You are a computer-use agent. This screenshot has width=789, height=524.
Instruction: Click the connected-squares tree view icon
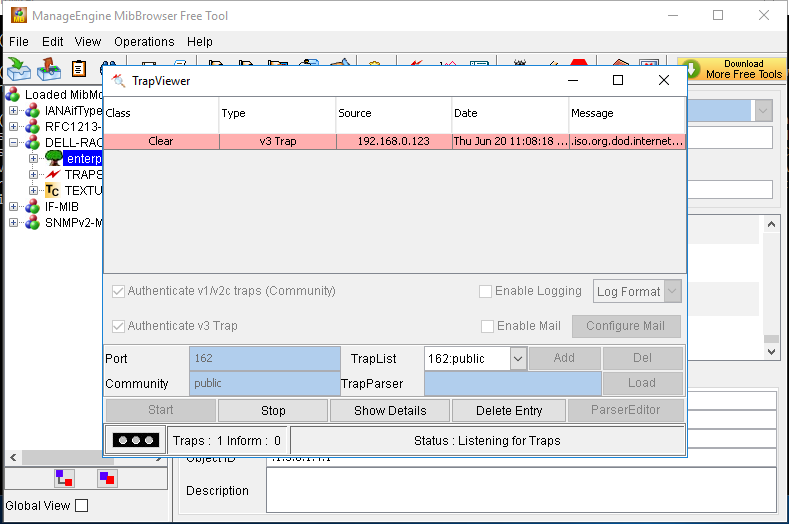tap(64, 478)
